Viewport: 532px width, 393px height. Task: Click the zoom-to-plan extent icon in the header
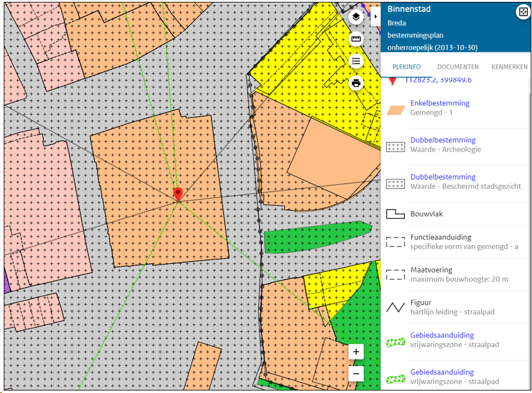pos(523,12)
